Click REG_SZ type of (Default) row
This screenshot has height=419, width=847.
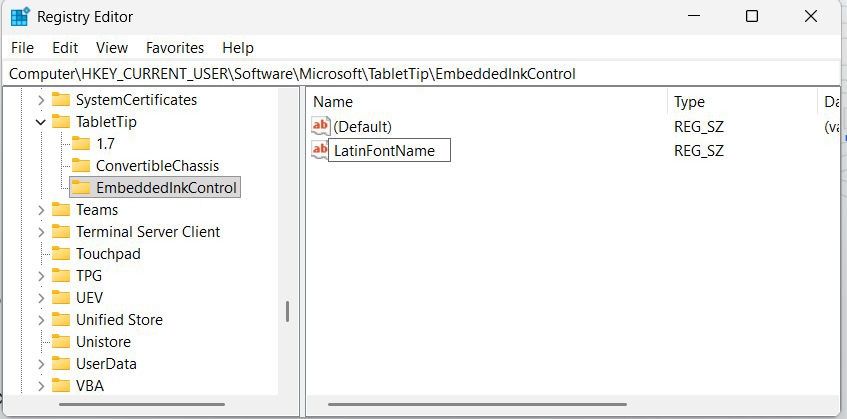pyautogui.click(x=698, y=127)
